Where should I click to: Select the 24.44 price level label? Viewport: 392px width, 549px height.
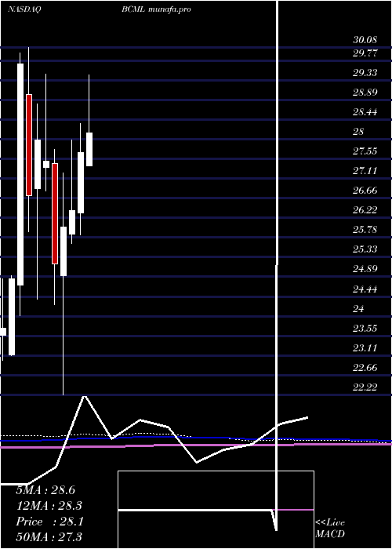pyautogui.click(x=365, y=289)
